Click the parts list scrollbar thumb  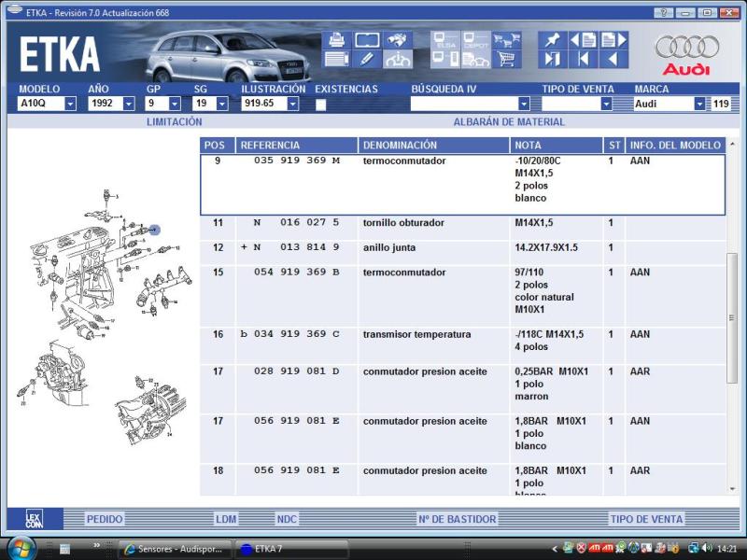(732, 317)
